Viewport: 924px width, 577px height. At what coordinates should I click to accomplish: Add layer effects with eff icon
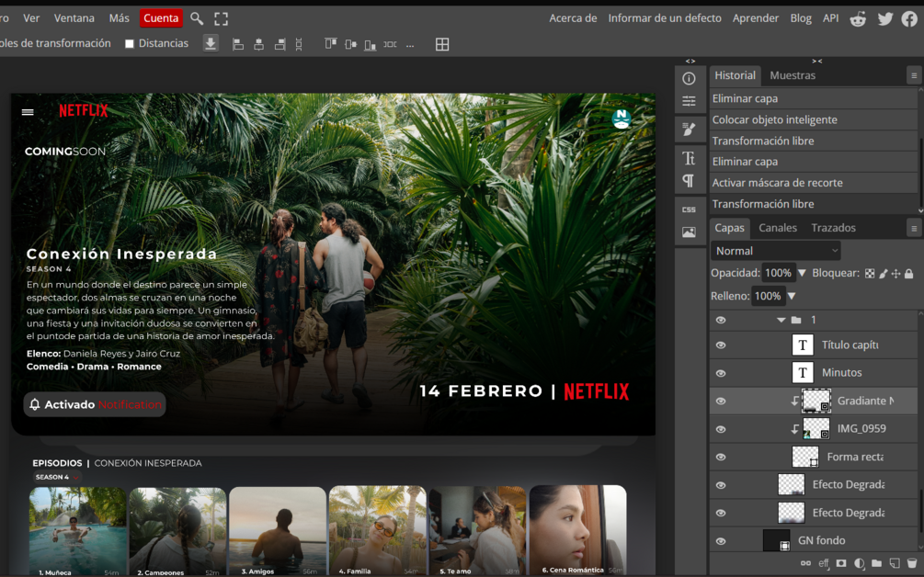point(824,563)
